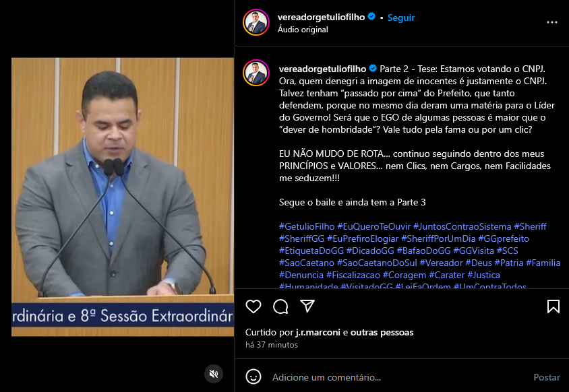Open the three-dot more options menu

tap(552, 22)
